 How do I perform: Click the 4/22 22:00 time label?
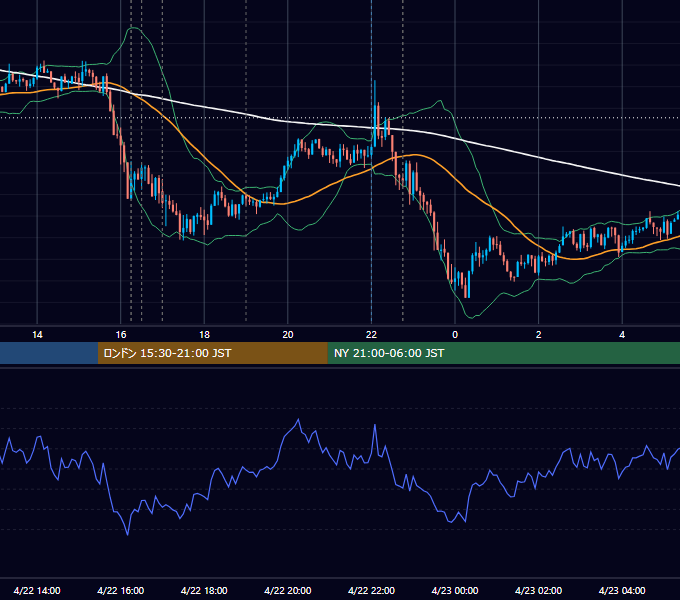pyautogui.click(x=371, y=590)
